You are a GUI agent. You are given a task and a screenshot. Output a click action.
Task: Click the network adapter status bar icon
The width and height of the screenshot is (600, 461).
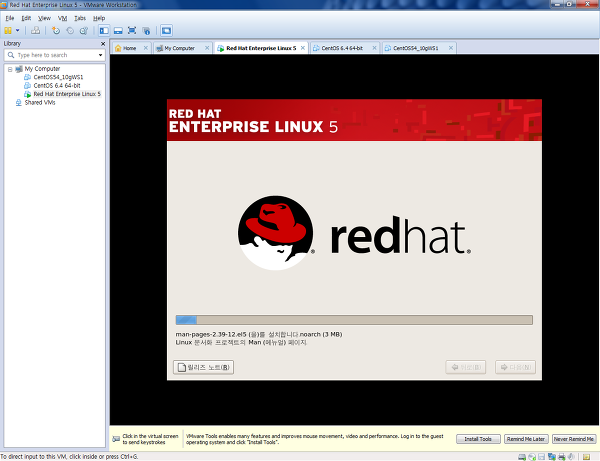[x=551, y=457]
